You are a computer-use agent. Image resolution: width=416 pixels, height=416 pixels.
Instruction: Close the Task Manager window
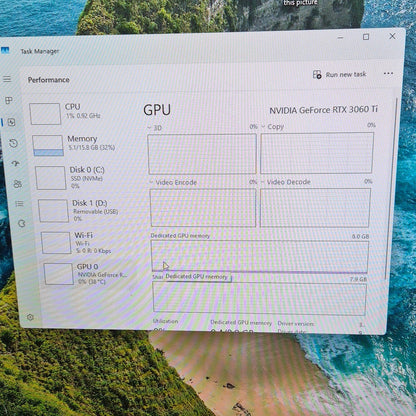coord(392,36)
